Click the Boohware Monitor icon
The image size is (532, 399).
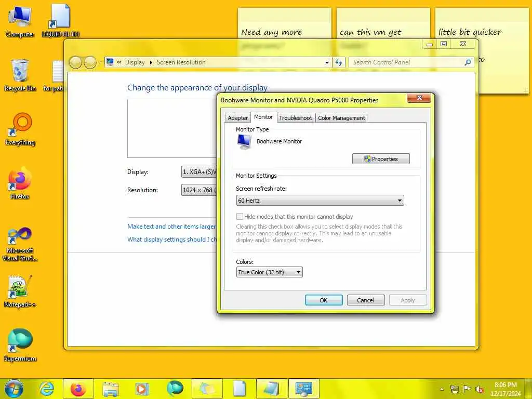[244, 142]
